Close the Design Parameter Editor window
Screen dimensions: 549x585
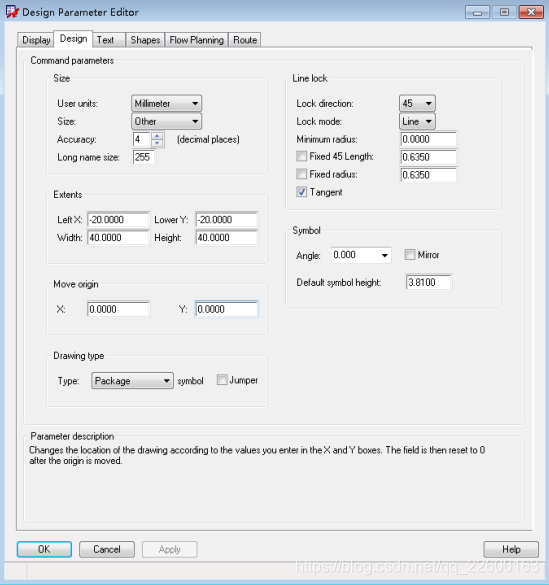[531, 12]
